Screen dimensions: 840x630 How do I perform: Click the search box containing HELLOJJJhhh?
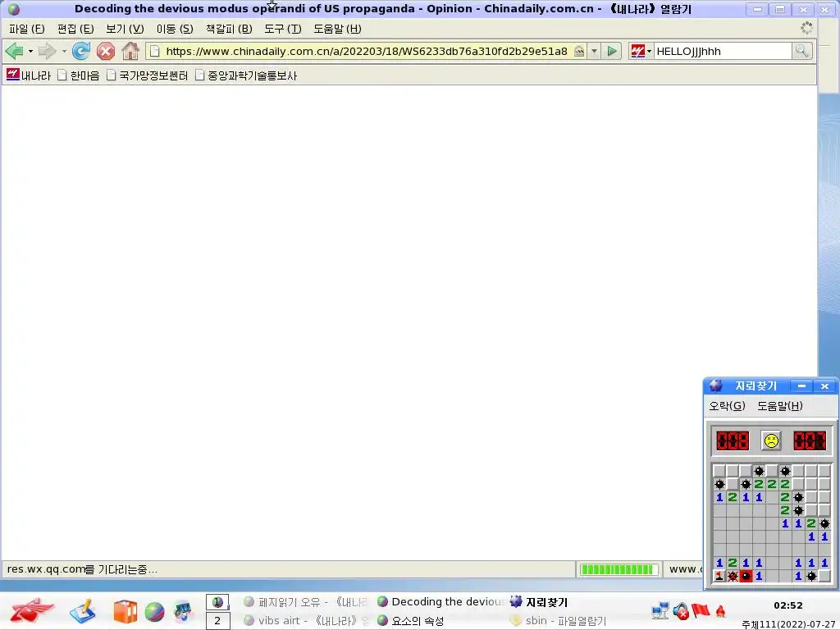723,52
